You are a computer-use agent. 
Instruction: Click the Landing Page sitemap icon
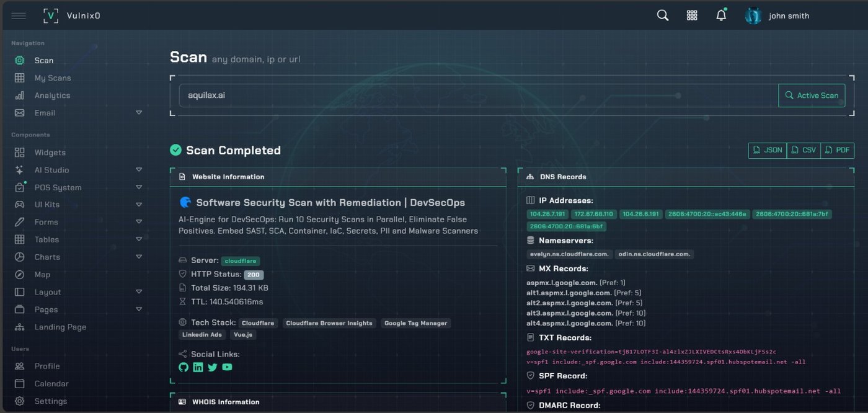[x=20, y=327]
